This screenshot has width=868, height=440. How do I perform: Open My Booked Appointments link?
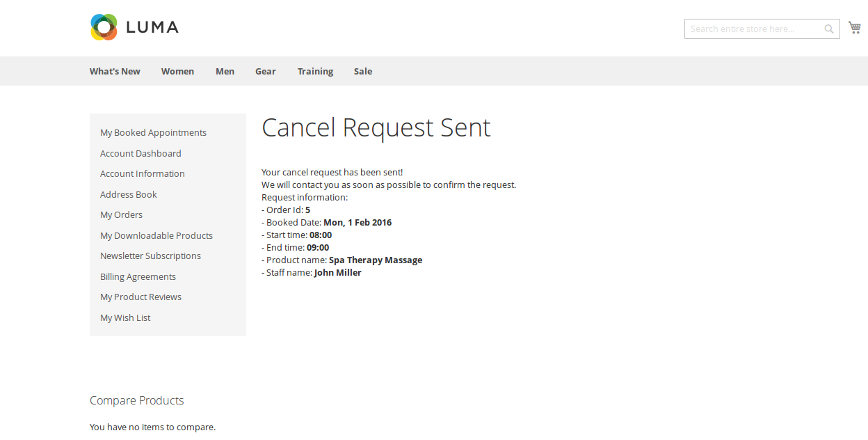pos(153,133)
